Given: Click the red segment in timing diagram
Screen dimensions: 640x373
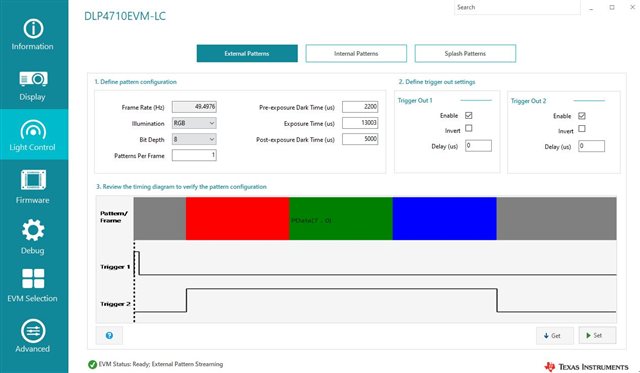Looking at the screenshot, I should coord(238,218).
